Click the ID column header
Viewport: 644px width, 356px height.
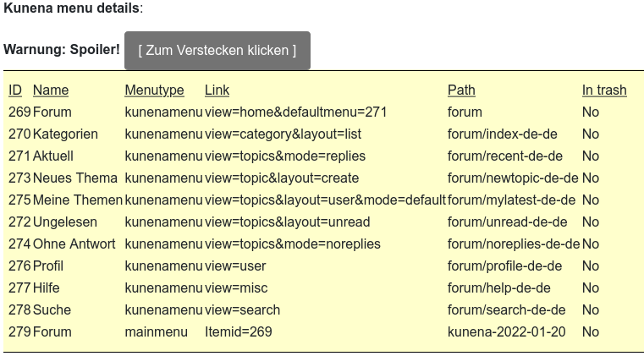[x=15, y=90]
